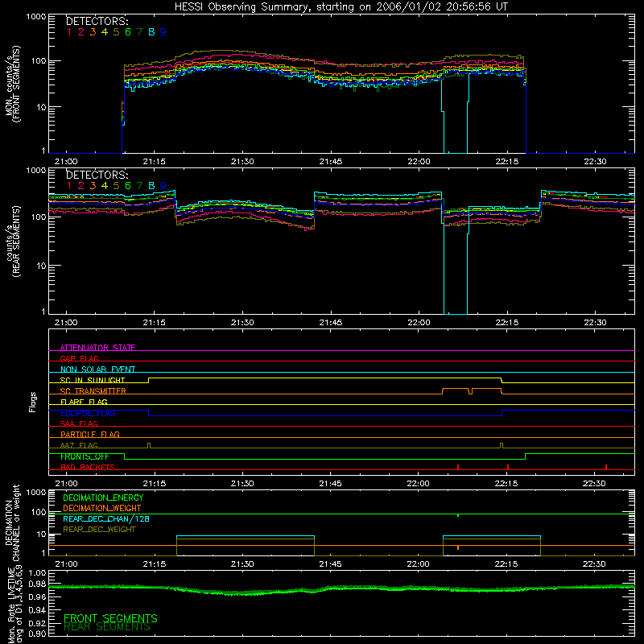
Task: Select yellow detector 4 in front segments legend
Action: [105, 32]
